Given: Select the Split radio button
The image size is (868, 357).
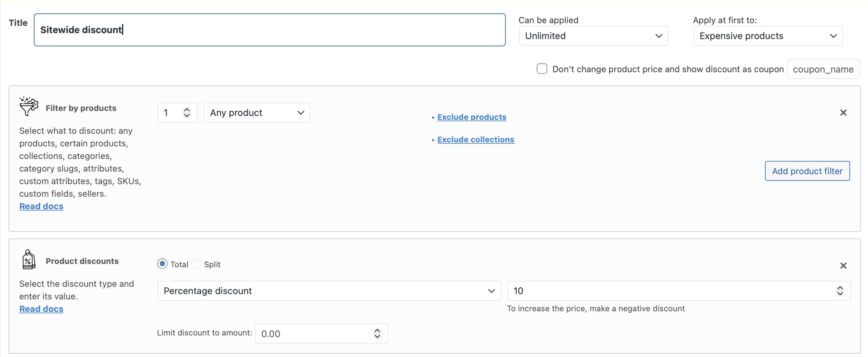Looking at the screenshot, I should pos(196,264).
